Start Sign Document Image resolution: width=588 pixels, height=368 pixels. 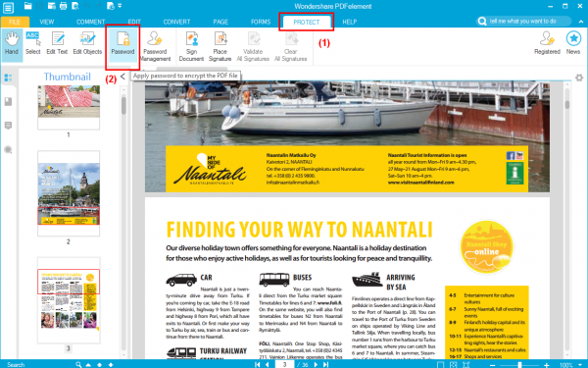point(191,46)
